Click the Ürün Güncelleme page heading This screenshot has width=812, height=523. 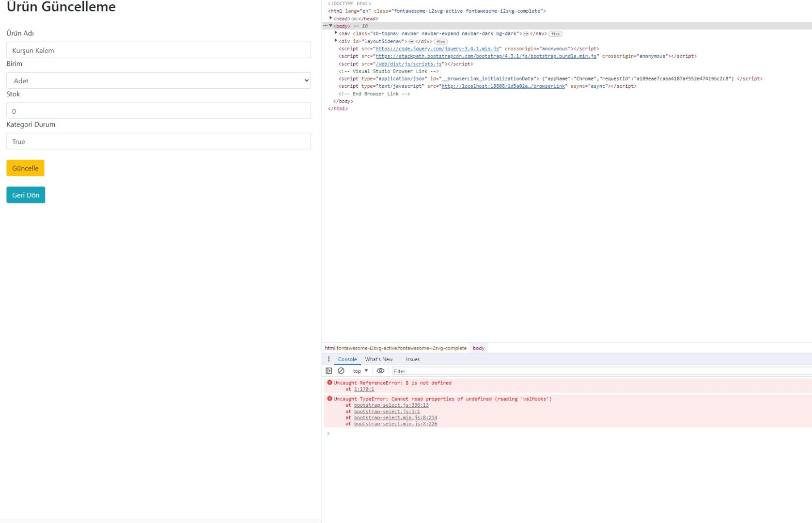click(61, 6)
